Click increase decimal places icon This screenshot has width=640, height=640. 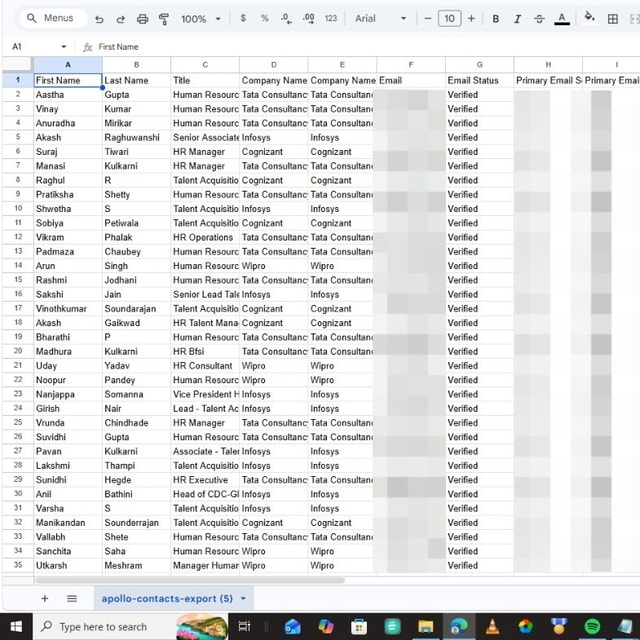pos(309,18)
